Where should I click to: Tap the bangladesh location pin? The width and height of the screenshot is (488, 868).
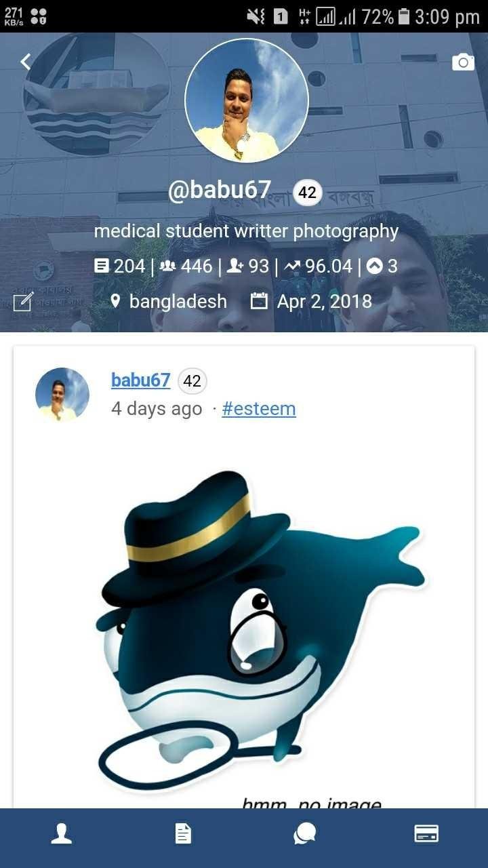[115, 301]
